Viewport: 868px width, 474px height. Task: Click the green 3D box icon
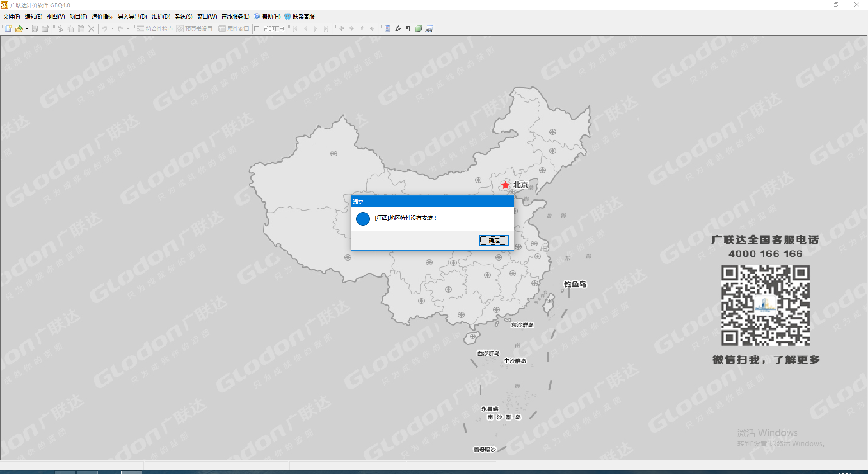click(x=419, y=28)
